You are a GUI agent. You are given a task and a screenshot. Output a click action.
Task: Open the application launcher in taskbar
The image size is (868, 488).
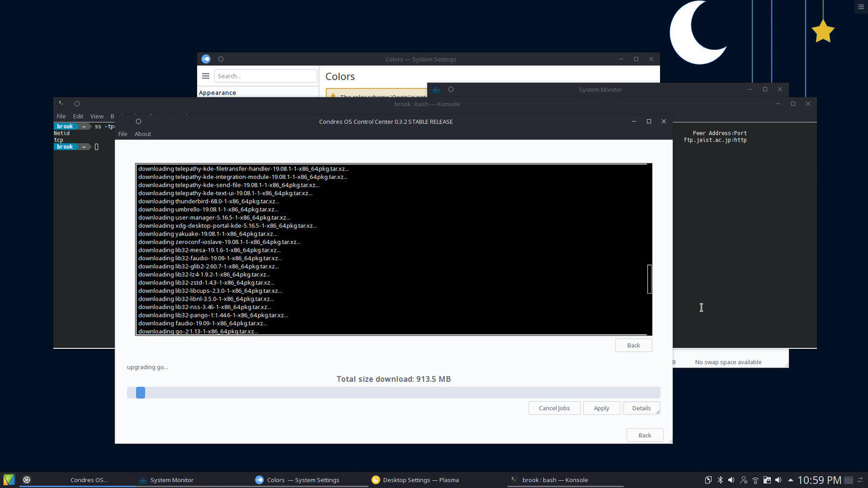(x=8, y=480)
